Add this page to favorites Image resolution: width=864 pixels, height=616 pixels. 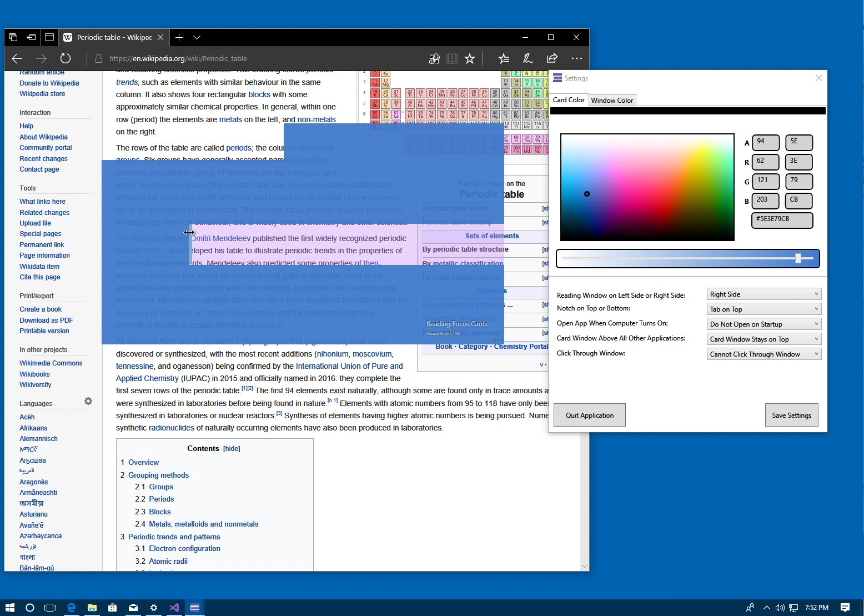[x=470, y=58]
